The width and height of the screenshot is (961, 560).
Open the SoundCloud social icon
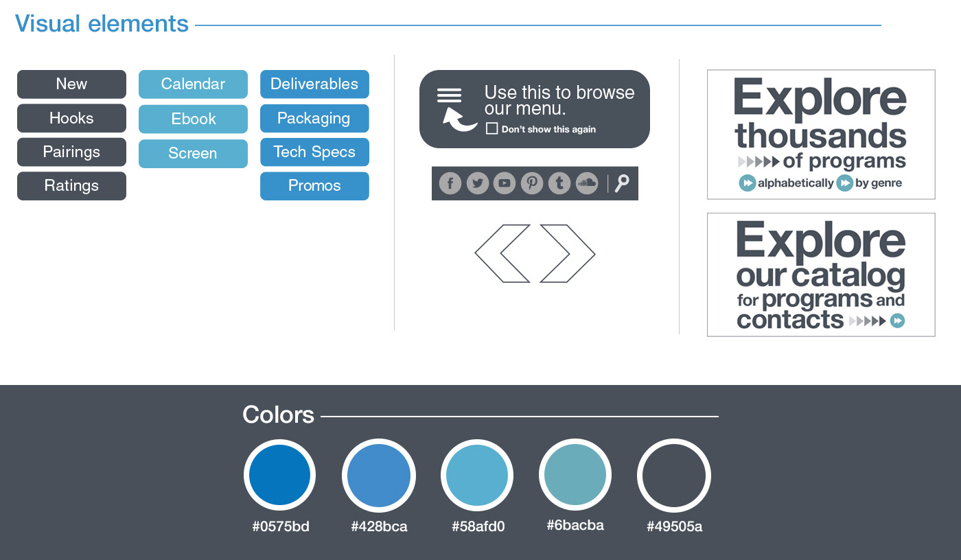coord(587,183)
